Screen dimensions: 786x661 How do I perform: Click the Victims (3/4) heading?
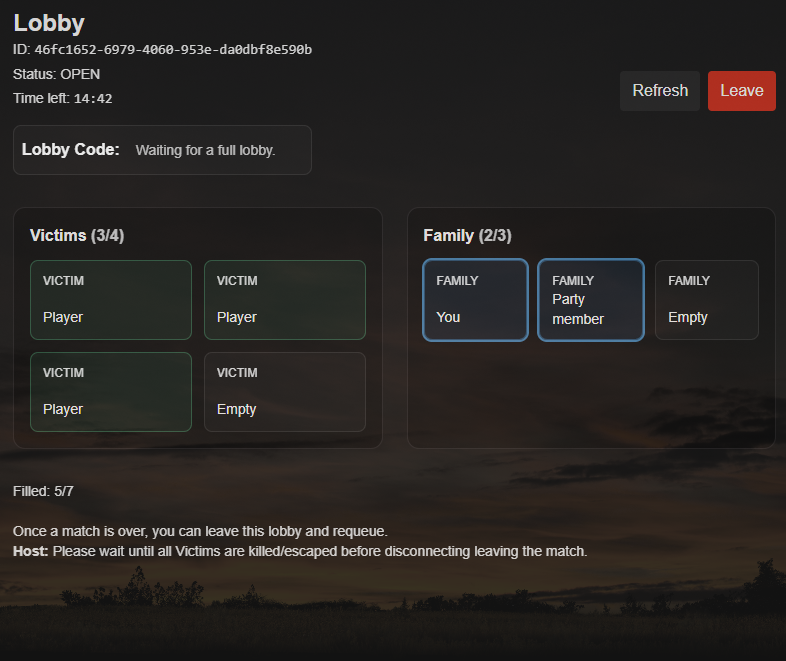(77, 236)
